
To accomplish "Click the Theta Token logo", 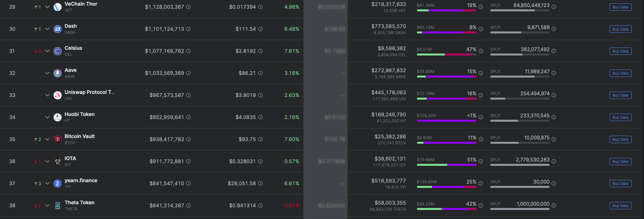I will click(x=58, y=206).
